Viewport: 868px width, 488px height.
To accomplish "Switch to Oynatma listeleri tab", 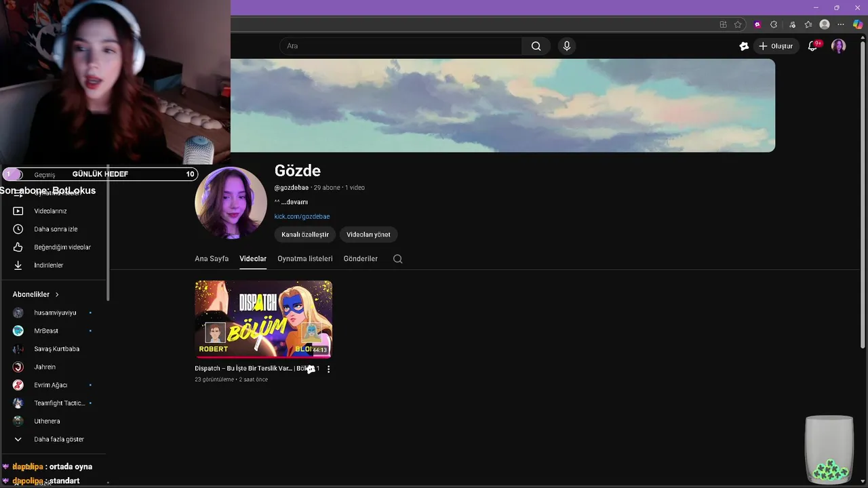I will [305, 259].
